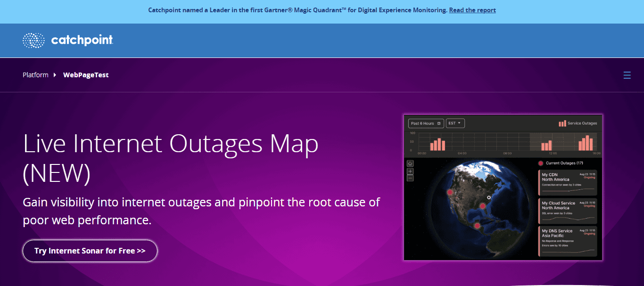Click the arrow after Platform in the breadcrumb
Image resolution: width=644 pixels, height=286 pixels.
coord(55,75)
